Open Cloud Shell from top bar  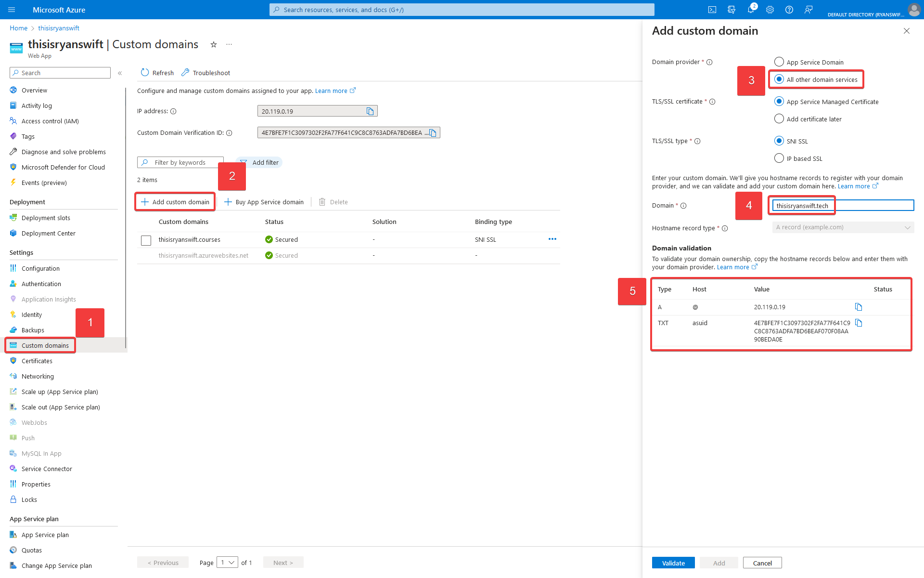712,10
